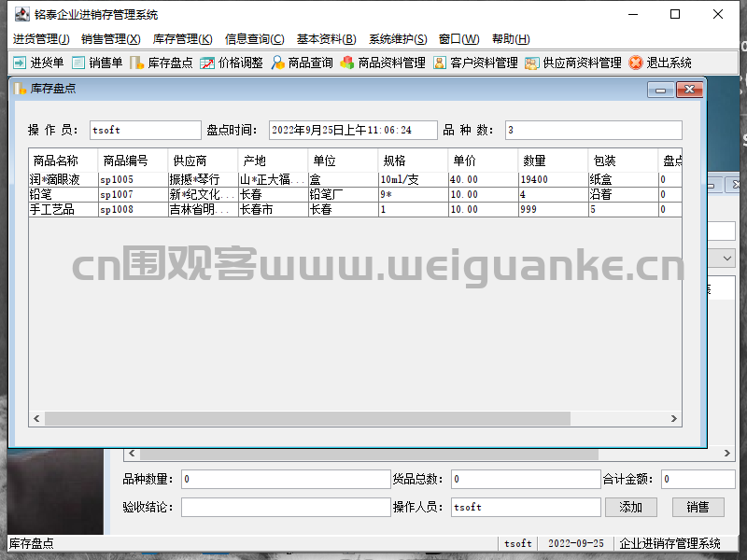The image size is (747, 560).
Task: Minimize the 库存盘点 child window
Action: pos(660,90)
